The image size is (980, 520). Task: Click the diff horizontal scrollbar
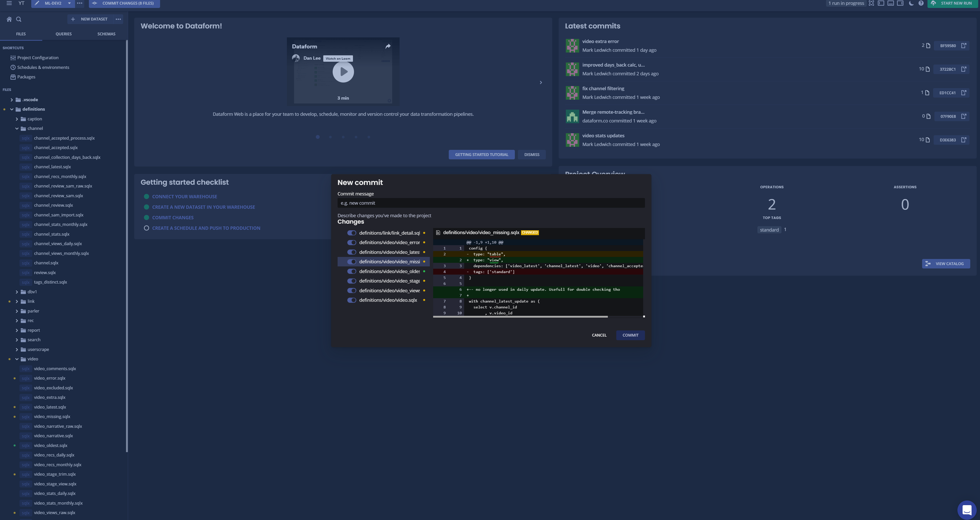[x=520, y=317]
